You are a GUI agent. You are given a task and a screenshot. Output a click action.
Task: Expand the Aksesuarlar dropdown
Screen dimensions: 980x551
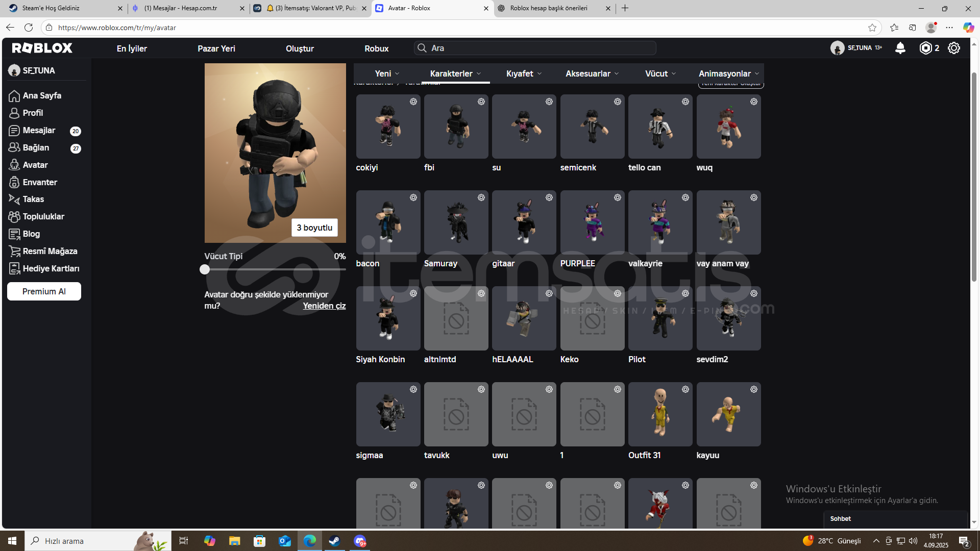(x=592, y=73)
